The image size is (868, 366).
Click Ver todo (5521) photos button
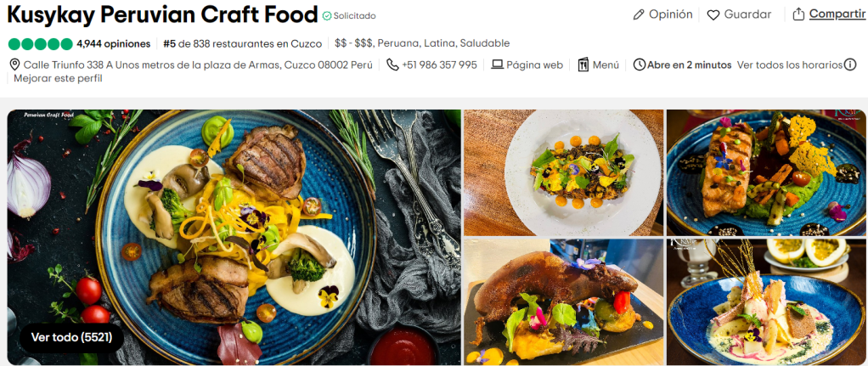click(71, 337)
